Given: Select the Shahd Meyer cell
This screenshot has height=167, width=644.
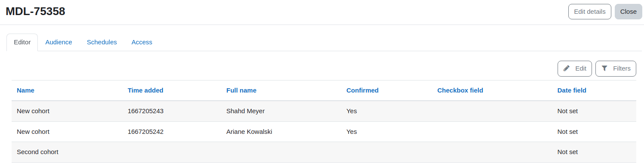Looking at the screenshot, I should (245, 111).
